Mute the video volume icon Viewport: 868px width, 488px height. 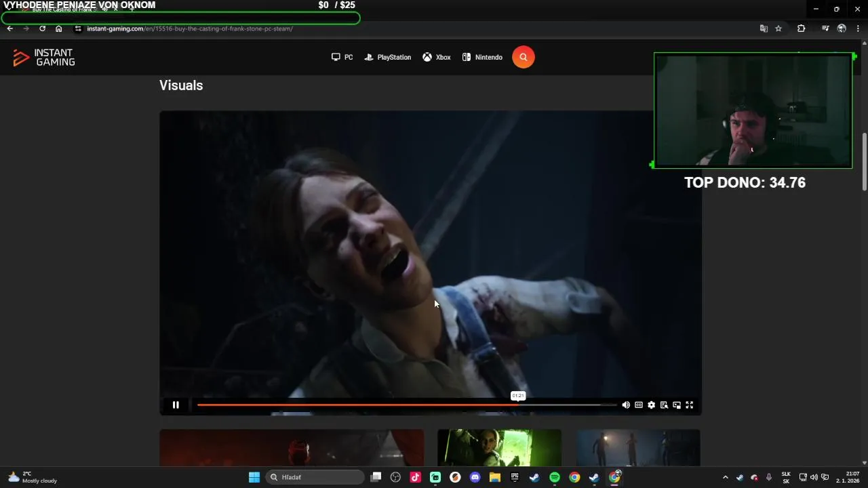(x=626, y=405)
